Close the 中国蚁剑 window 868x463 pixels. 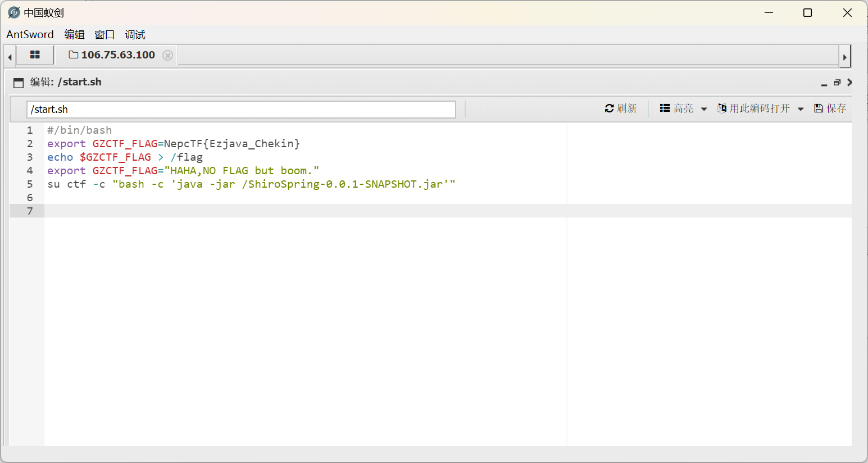coord(847,12)
